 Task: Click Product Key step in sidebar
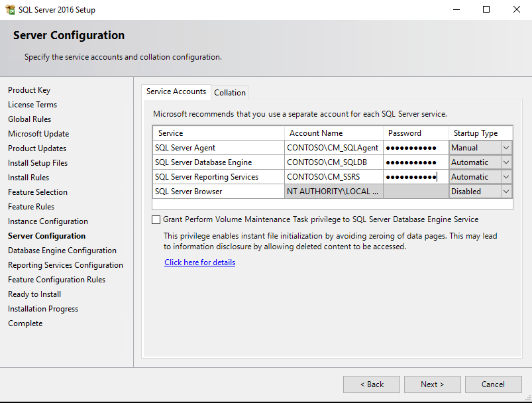point(29,90)
